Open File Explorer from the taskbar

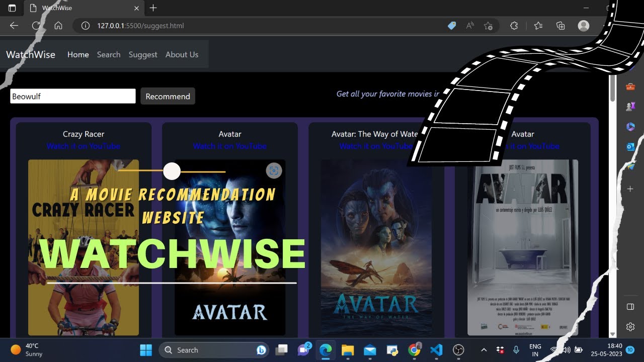pos(348,350)
